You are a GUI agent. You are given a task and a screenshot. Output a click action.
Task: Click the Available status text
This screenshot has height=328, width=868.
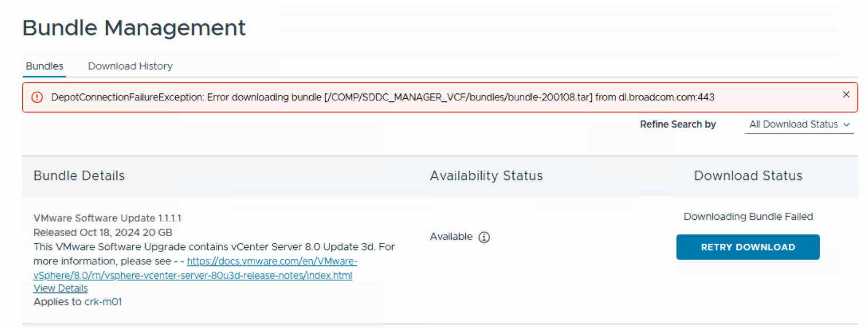tap(451, 237)
